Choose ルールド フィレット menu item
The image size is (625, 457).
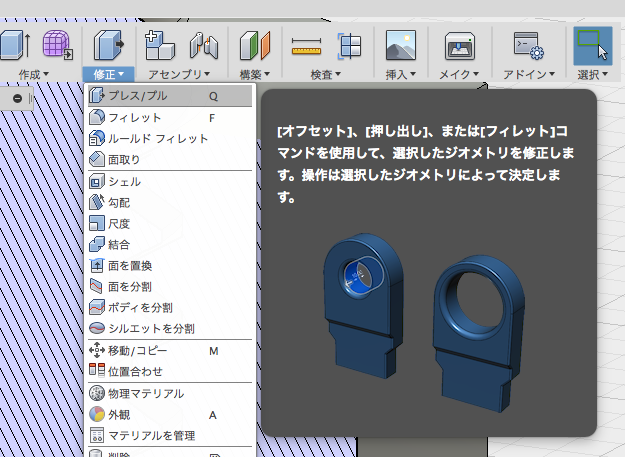click(x=170, y=139)
